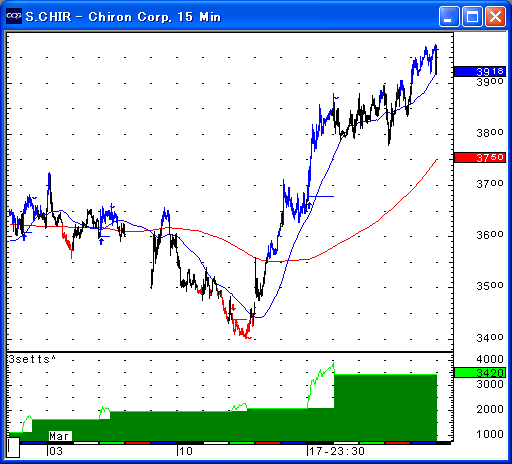Click the window title S.CHIR - Chiron Corp
The width and height of the screenshot is (512, 464).
[x=123, y=16]
